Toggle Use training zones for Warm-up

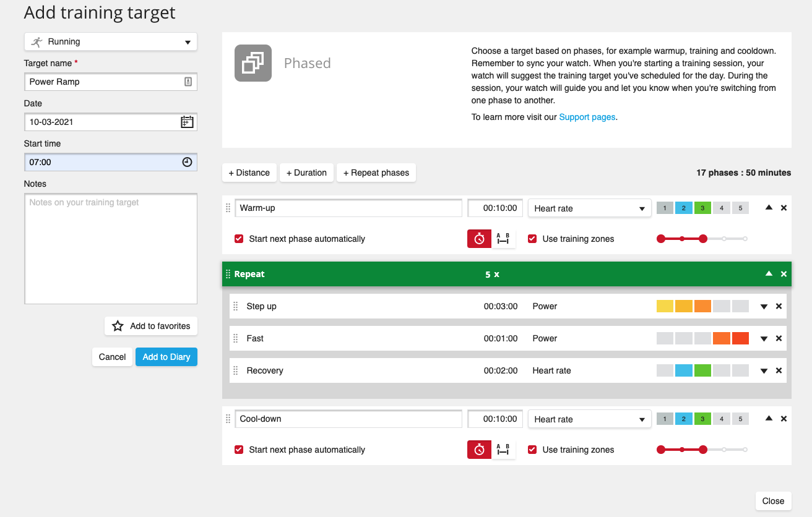[x=532, y=239]
